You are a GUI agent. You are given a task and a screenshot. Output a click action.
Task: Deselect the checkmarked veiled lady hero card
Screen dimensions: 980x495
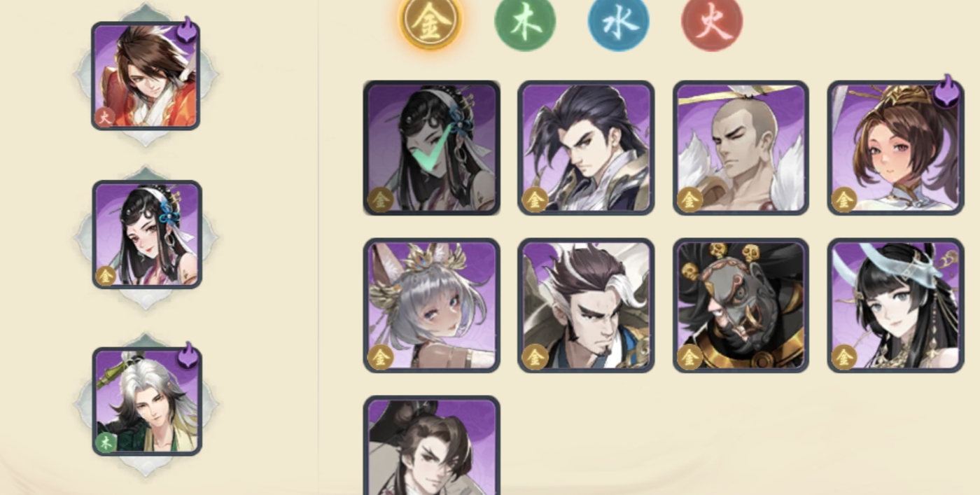(x=431, y=148)
